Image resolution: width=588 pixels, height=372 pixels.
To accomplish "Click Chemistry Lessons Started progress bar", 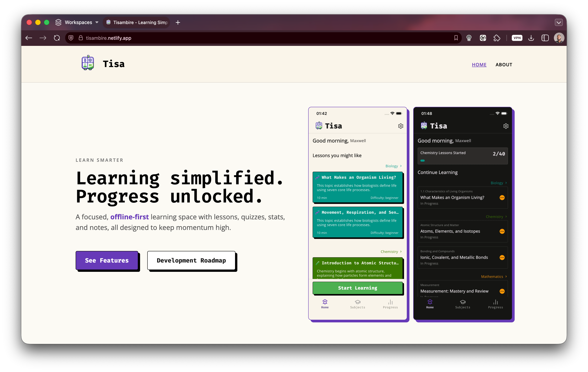I will pyautogui.click(x=423, y=160).
